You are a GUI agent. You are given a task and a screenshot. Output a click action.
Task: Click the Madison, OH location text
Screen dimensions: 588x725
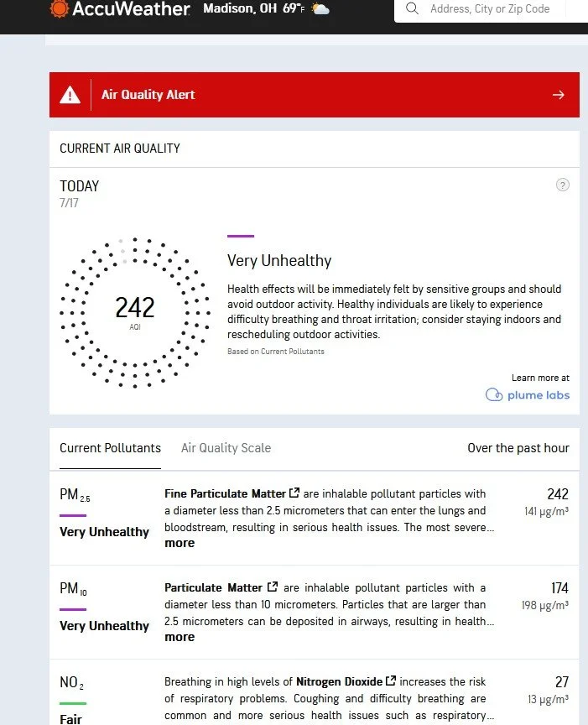pyautogui.click(x=240, y=8)
